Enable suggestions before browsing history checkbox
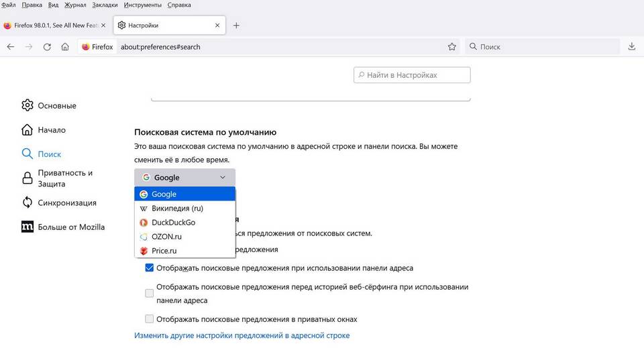 pyautogui.click(x=150, y=293)
